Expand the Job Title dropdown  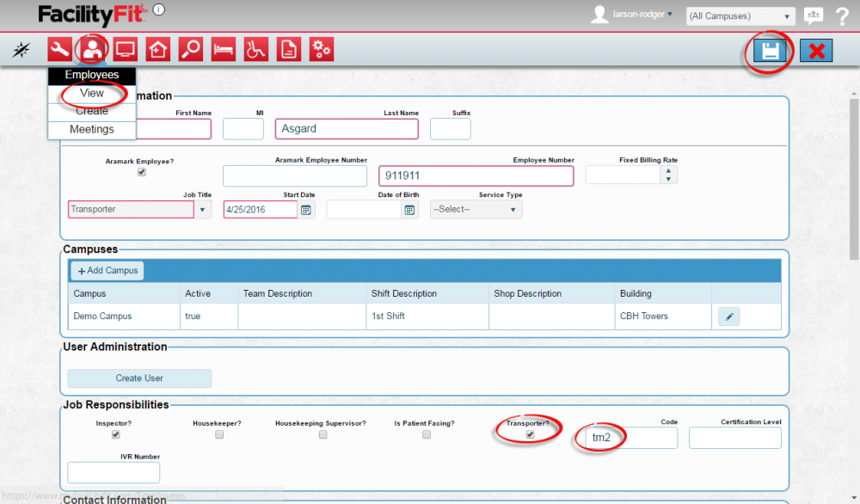pyautogui.click(x=203, y=209)
